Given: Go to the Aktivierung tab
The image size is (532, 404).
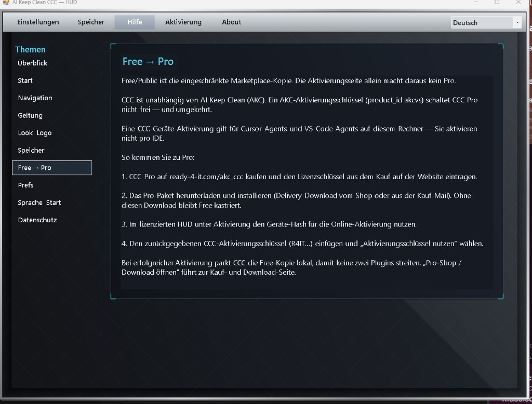Looking at the screenshot, I should point(183,22).
